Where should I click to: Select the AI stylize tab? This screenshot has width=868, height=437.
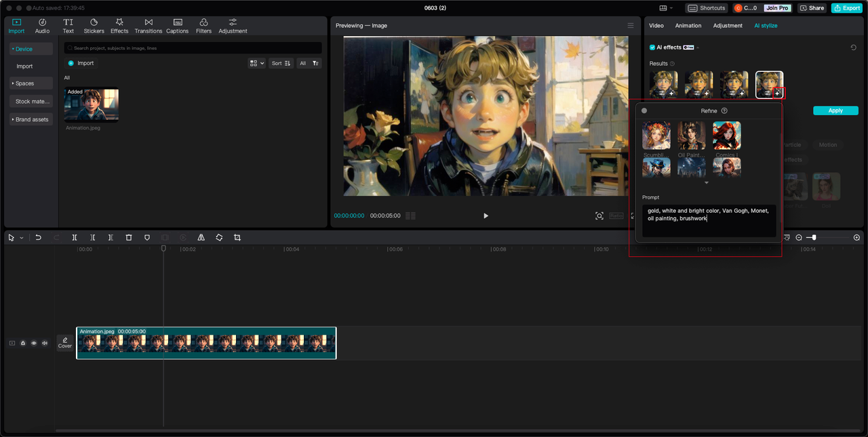[x=766, y=26]
